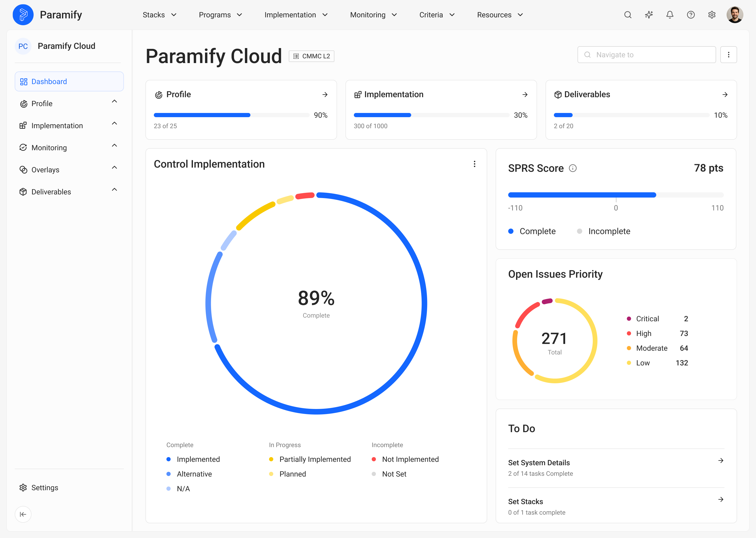This screenshot has width=756, height=538.
Task: Open the Criteria top menu
Action: click(437, 15)
